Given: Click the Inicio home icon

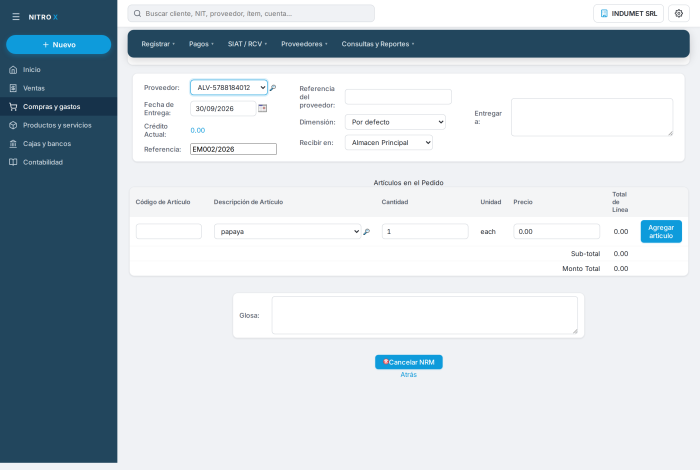Looking at the screenshot, I should 13,70.
